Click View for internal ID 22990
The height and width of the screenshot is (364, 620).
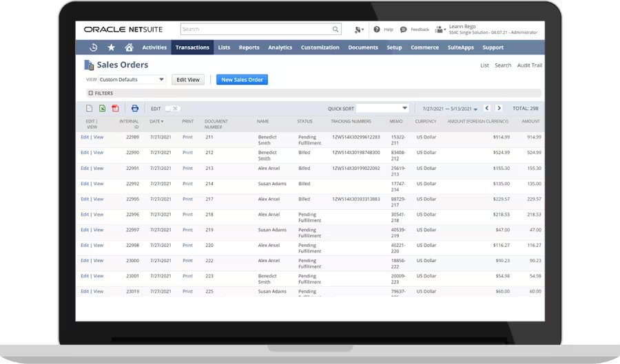click(99, 153)
